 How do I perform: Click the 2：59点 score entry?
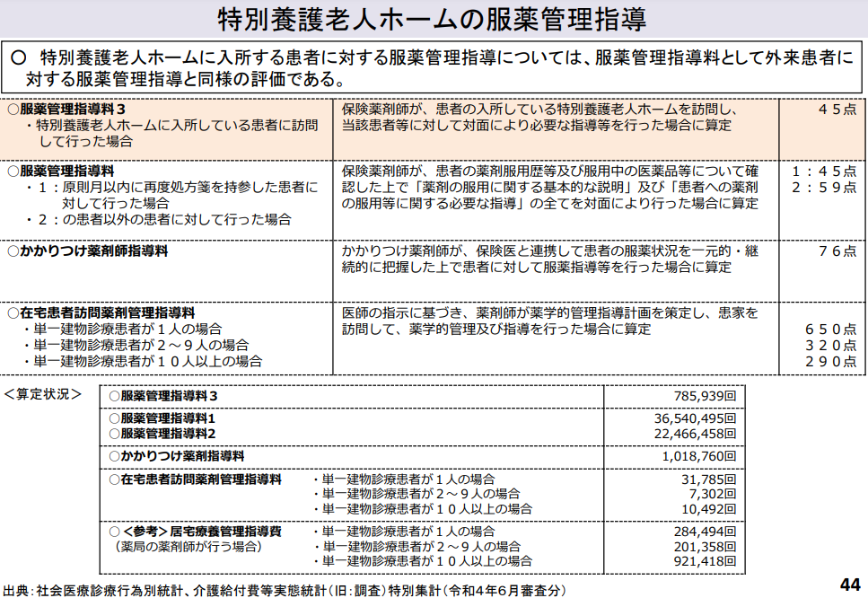click(x=824, y=187)
